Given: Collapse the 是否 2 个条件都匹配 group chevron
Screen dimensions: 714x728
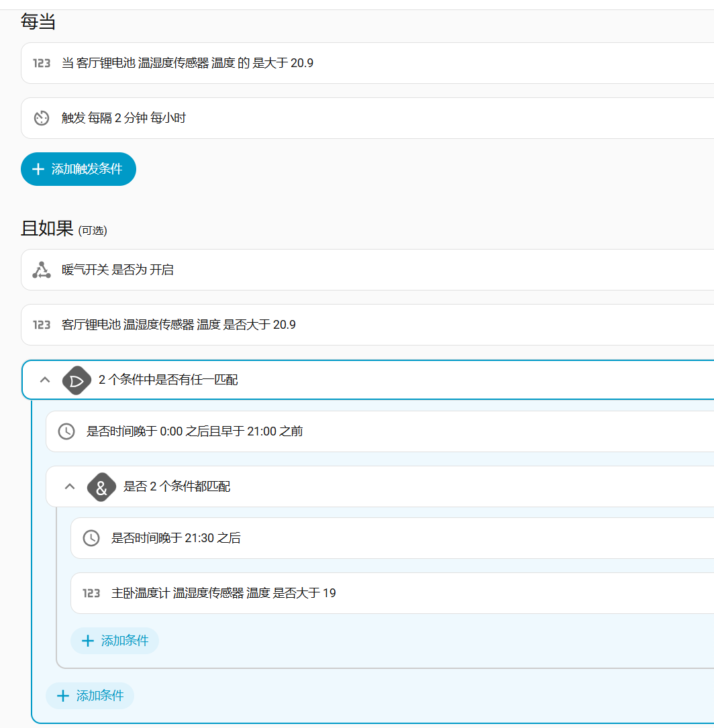Looking at the screenshot, I should pos(70,486).
